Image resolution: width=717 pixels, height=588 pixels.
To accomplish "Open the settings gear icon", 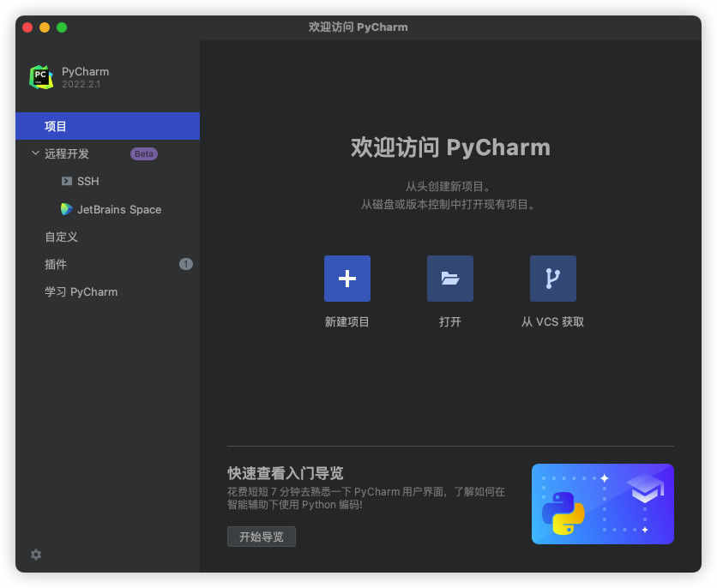I will click(x=36, y=555).
